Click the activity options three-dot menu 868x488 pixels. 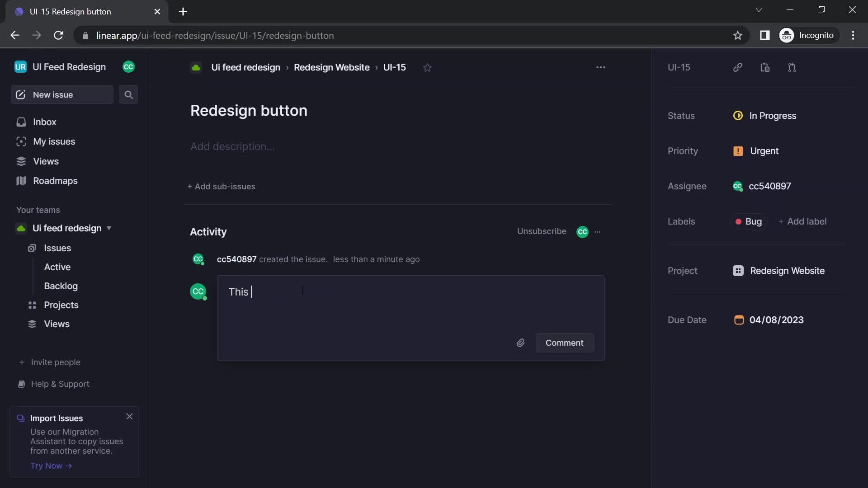tap(597, 232)
